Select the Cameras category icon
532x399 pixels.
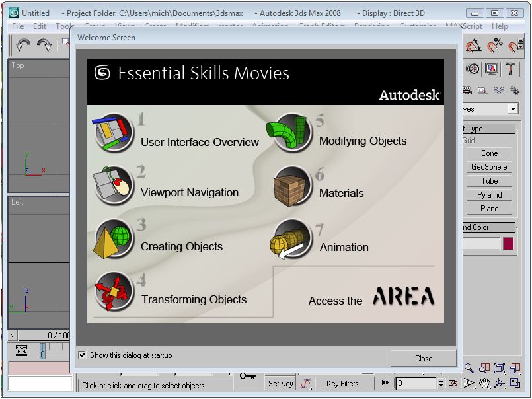[467, 91]
